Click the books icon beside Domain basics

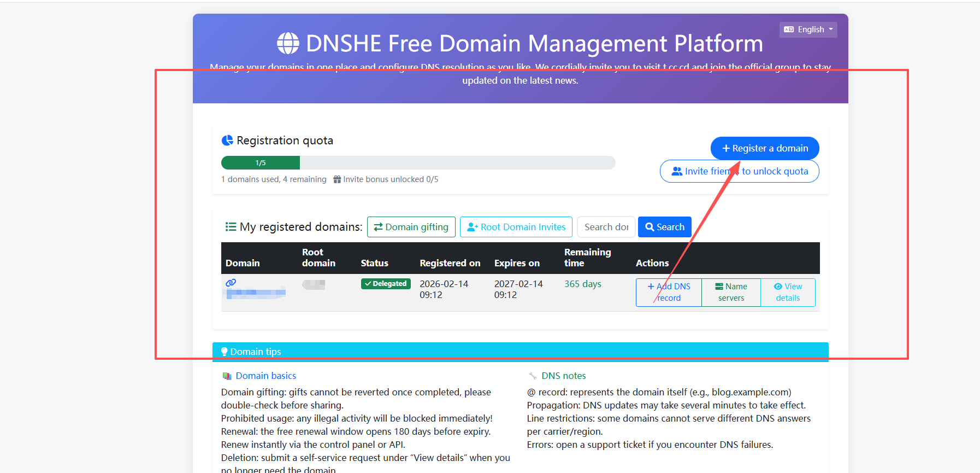point(227,376)
